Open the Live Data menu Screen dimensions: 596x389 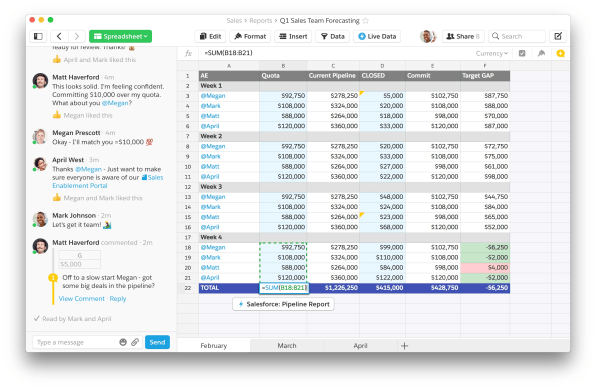pyautogui.click(x=377, y=37)
